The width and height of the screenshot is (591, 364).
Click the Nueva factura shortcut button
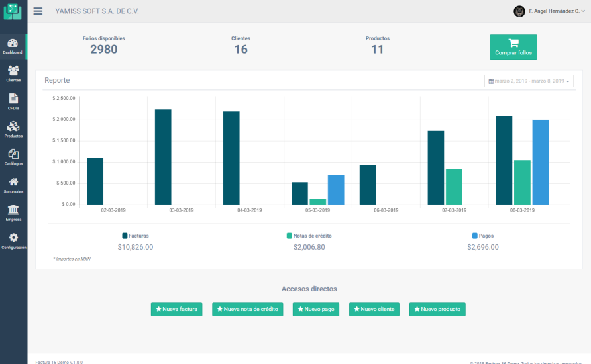pos(176,309)
